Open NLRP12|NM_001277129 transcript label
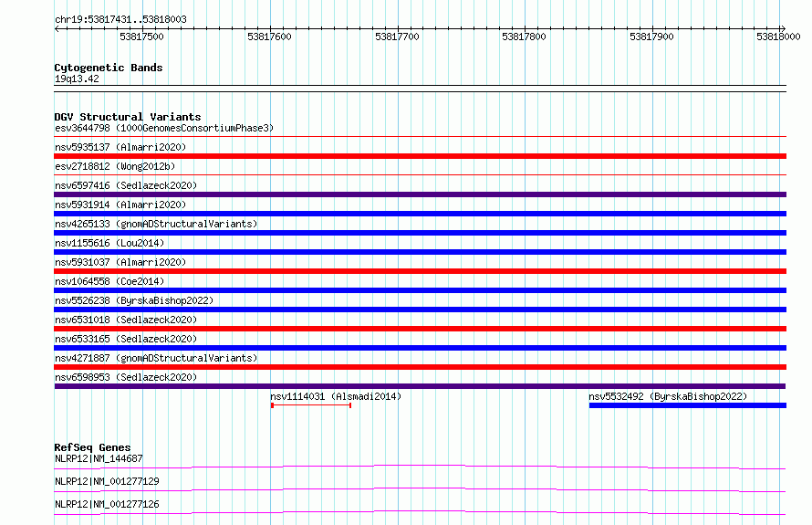This screenshot has width=812, height=525. (107, 481)
